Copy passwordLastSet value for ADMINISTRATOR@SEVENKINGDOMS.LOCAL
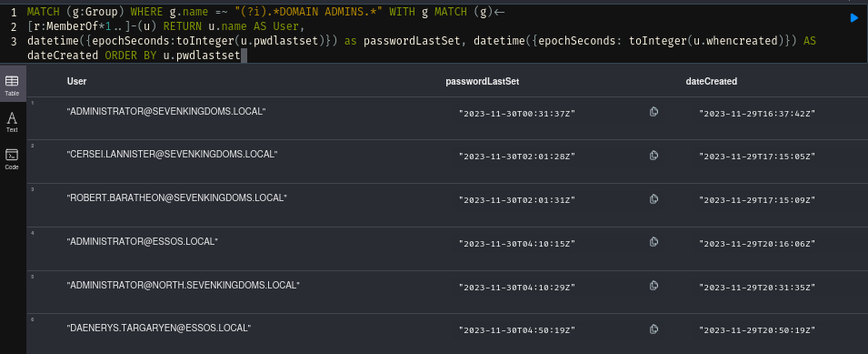Screen dimensions: 868x354 click(x=653, y=112)
